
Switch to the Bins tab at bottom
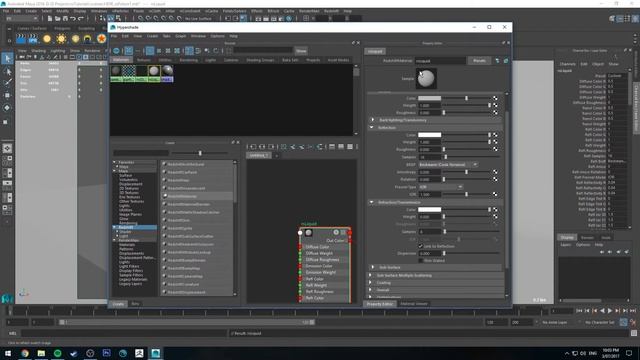pyautogui.click(x=135, y=304)
